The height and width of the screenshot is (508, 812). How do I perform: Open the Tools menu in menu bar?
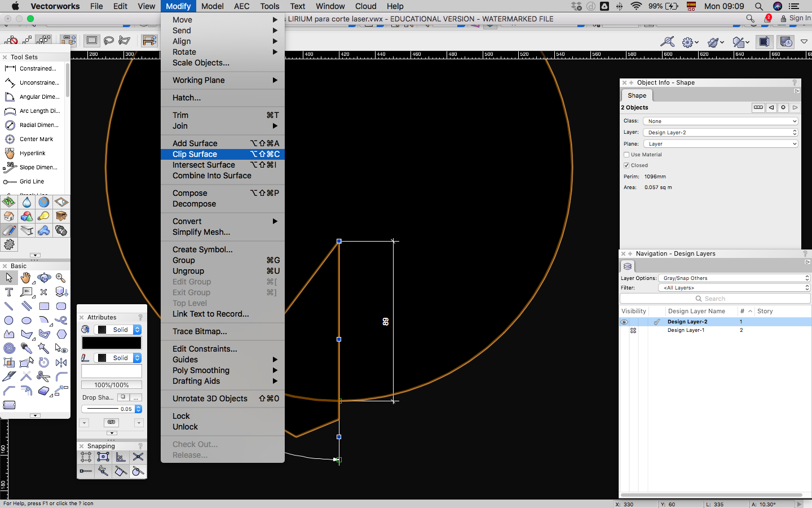[270, 6]
